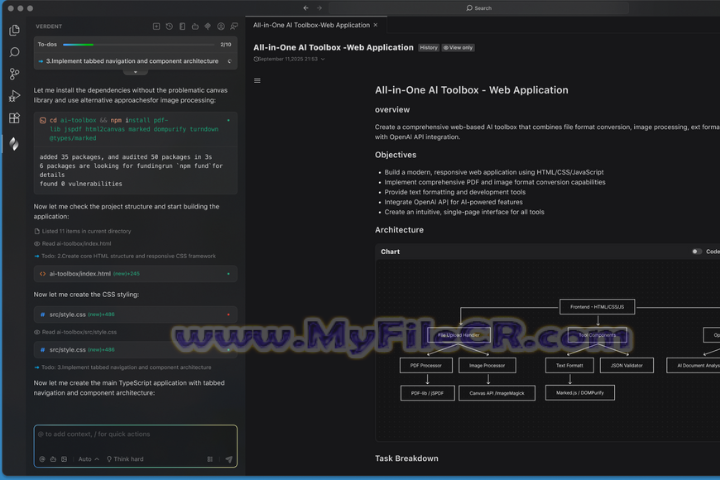720x480 pixels.
Task: Click the History button
Action: (x=428, y=48)
